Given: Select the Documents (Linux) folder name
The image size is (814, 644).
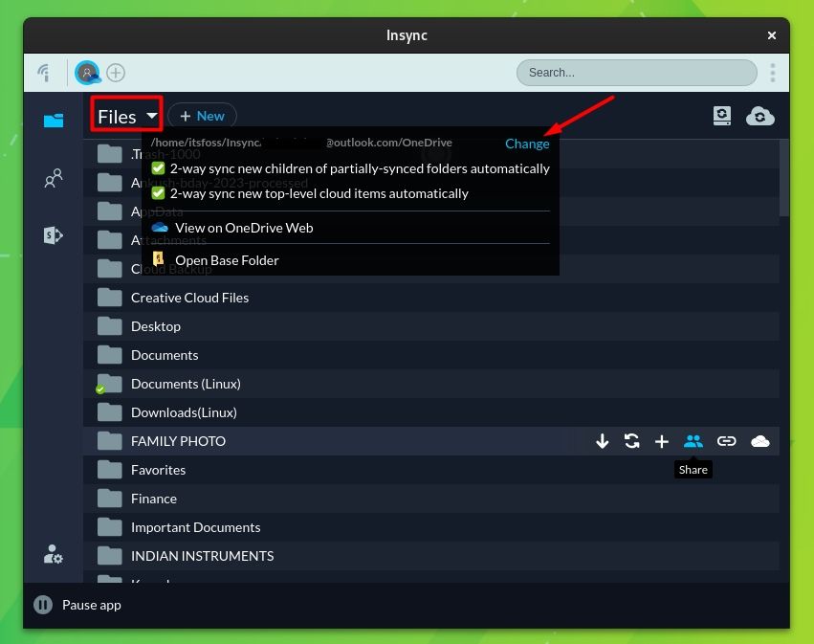Looking at the screenshot, I should tap(186, 384).
